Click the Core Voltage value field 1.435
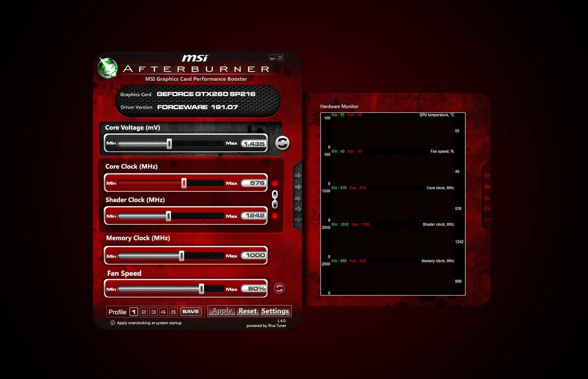 click(x=254, y=144)
